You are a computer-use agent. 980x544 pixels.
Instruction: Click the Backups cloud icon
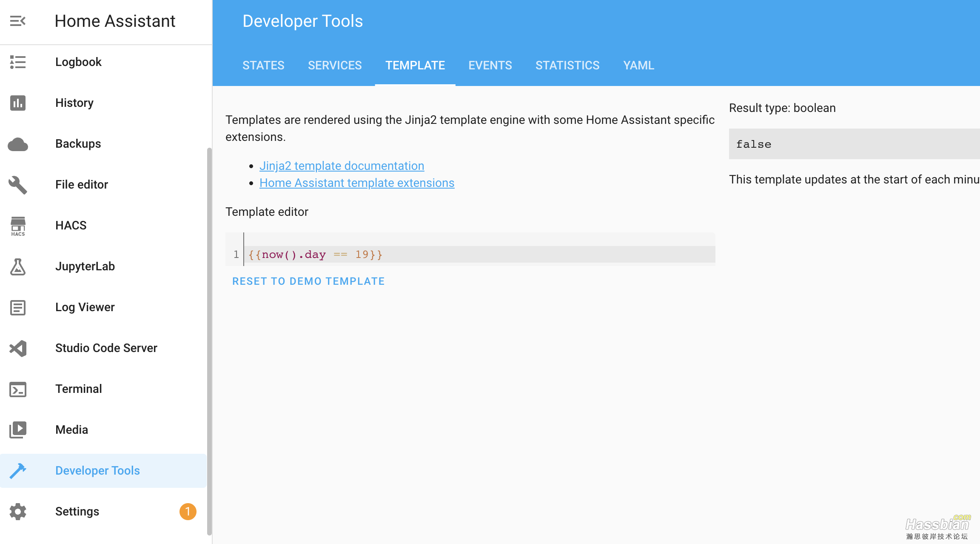18,144
